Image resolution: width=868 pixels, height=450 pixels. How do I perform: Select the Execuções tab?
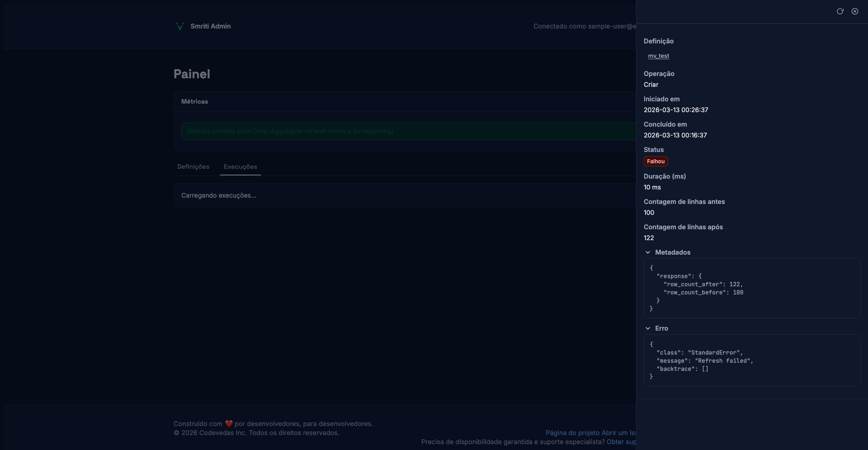240,166
